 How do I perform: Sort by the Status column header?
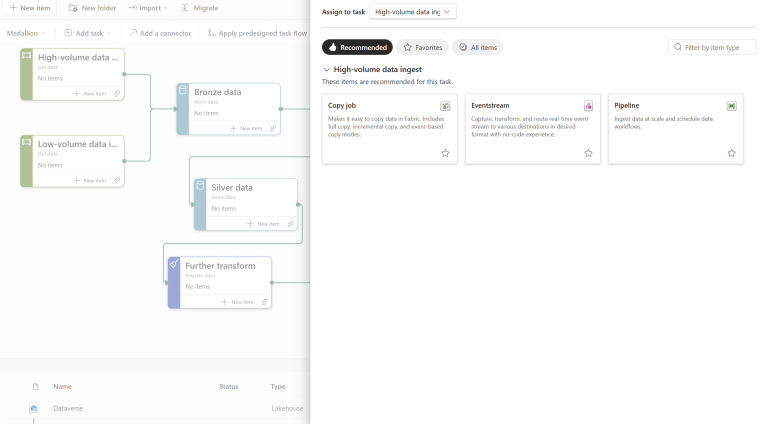(x=228, y=387)
